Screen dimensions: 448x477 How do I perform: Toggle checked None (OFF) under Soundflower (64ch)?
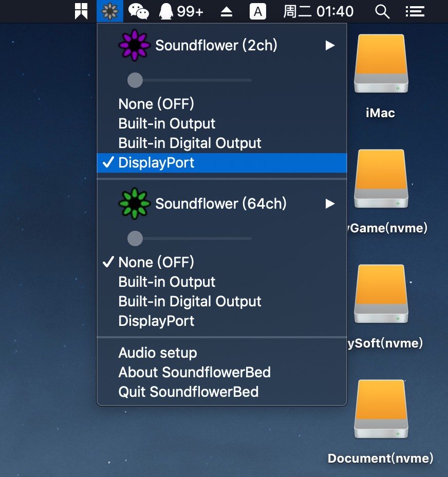pyautogui.click(x=222, y=262)
